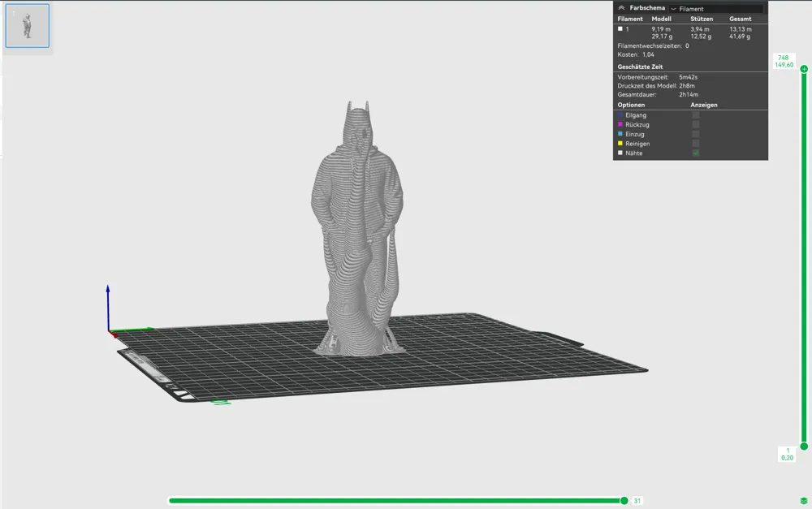Click the cyan Einzug color swatch
The height and width of the screenshot is (509, 812).
620,134
